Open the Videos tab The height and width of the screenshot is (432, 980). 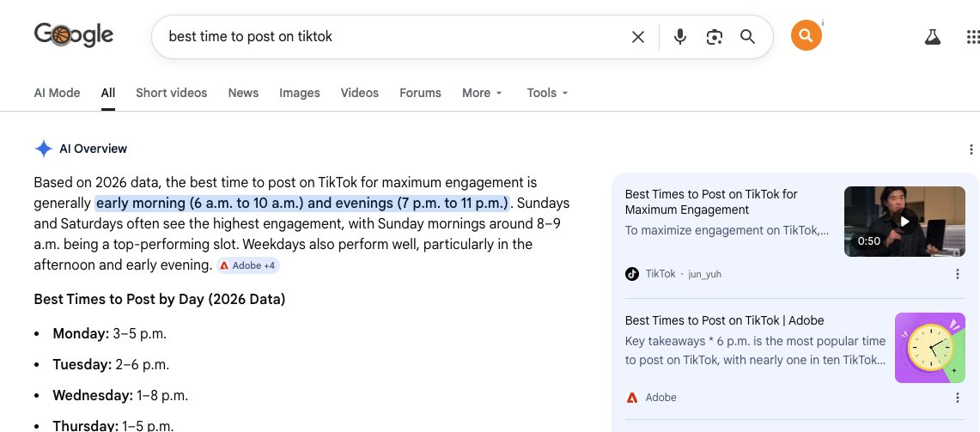359,93
